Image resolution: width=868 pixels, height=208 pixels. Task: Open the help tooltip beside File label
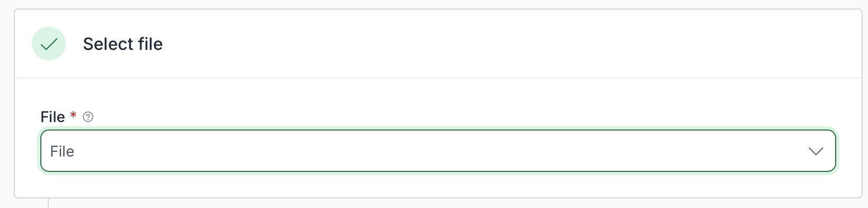click(x=89, y=117)
